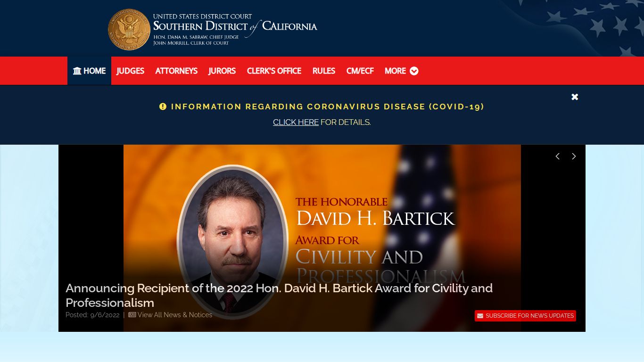Screen dimensions: 644x362
Task: Click the COVID-19 information heading
Action: (328, 107)
